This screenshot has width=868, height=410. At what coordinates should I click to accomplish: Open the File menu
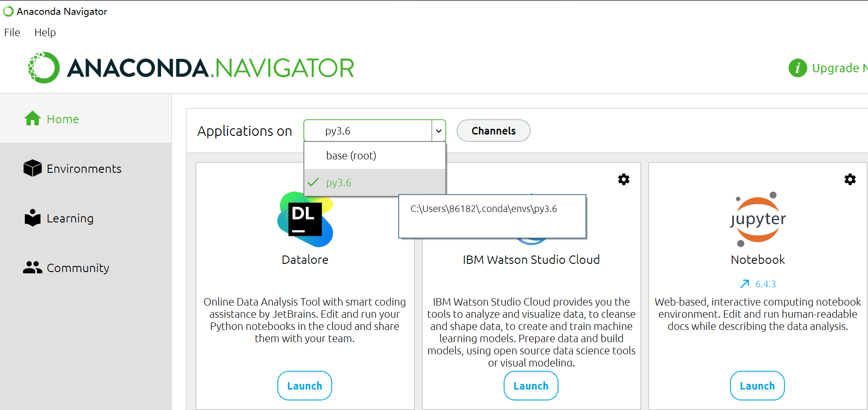click(12, 32)
